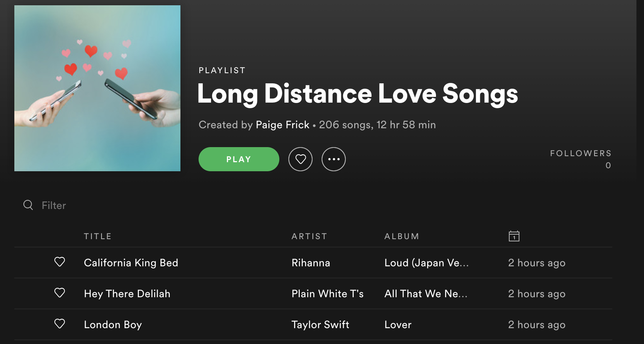Open the artist page for Plain White T's
The width and height of the screenshot is (644, 344).
coord(327,294)
